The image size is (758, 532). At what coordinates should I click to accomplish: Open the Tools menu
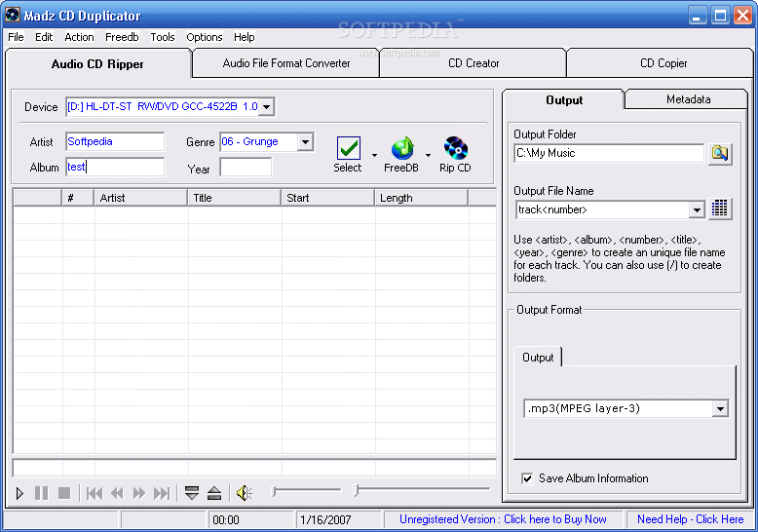[163, 37]
